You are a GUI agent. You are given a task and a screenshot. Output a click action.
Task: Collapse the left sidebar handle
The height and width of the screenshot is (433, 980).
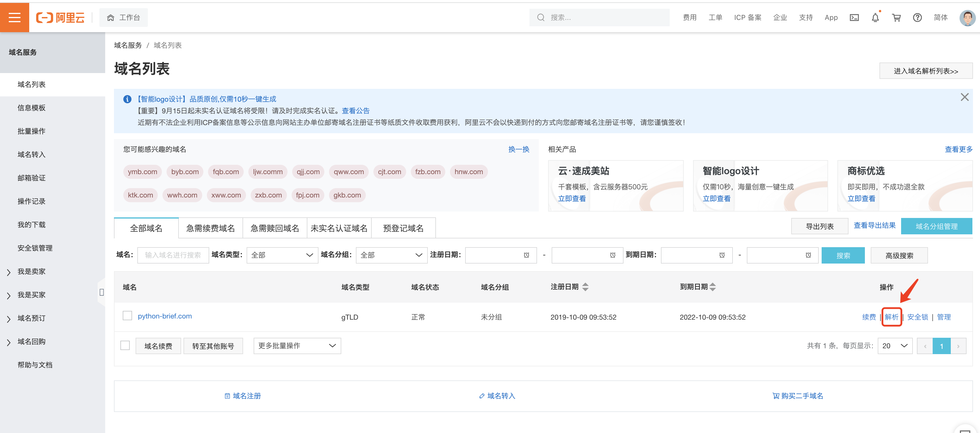[x=102, y=292]
